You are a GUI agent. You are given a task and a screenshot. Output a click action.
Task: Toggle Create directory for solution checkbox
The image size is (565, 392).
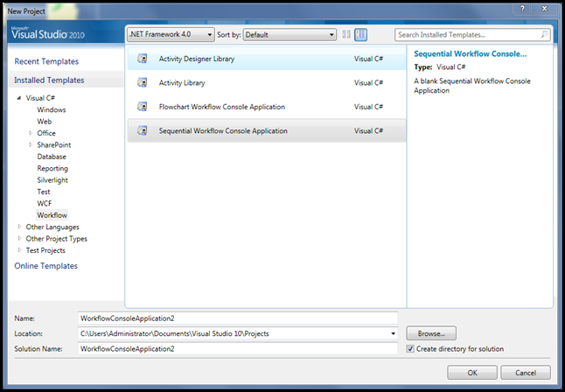coord(410,349)
